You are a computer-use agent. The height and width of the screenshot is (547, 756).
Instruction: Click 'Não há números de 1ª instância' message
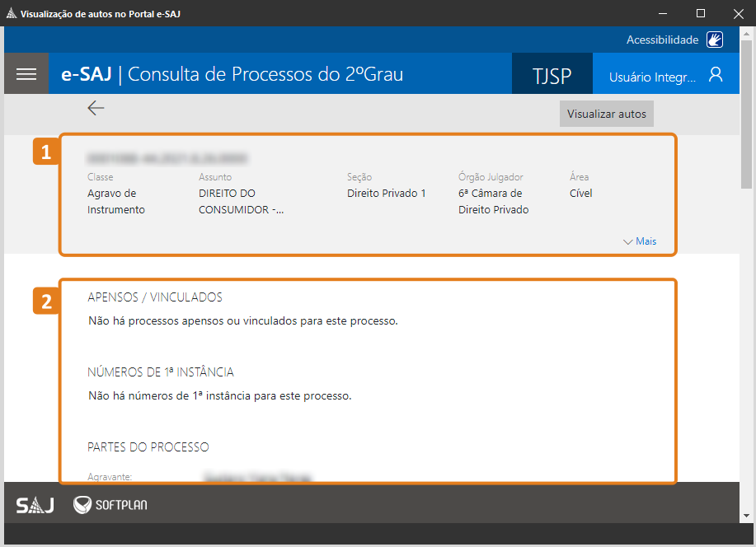click(220, 395)
